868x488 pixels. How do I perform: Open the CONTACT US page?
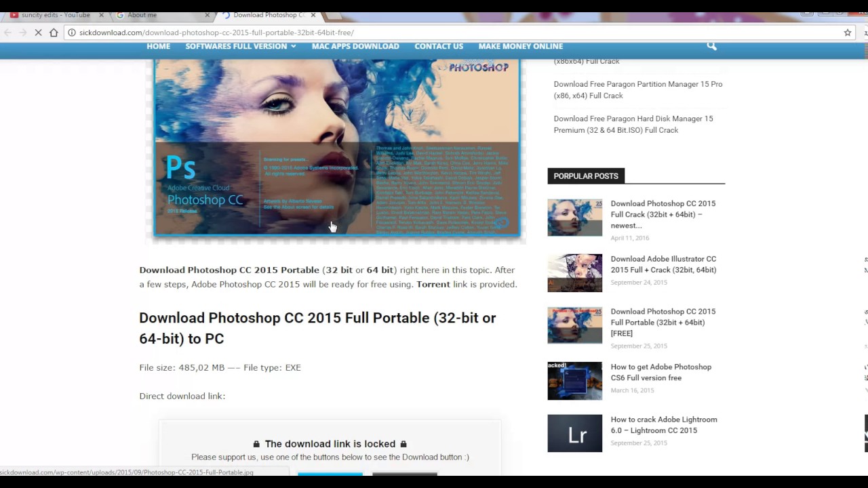[439, 46]
